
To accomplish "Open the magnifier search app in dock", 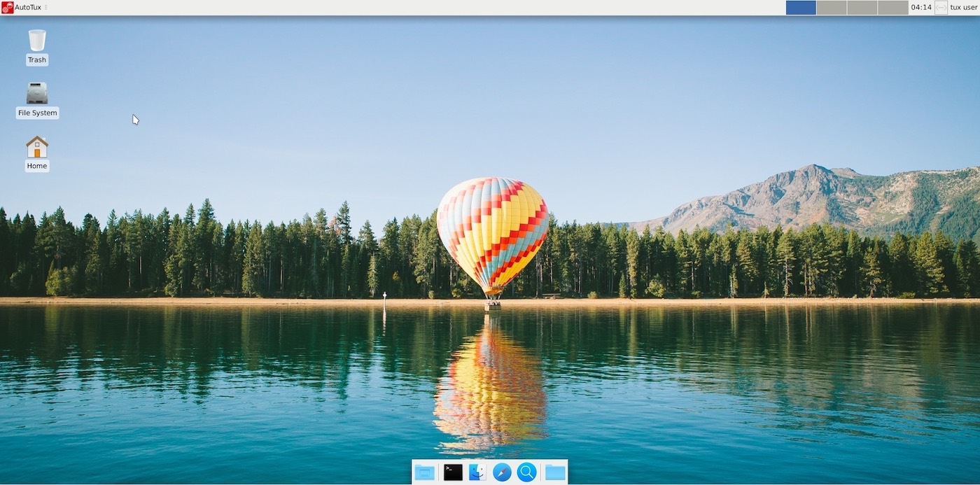I will tap(526, 472).
